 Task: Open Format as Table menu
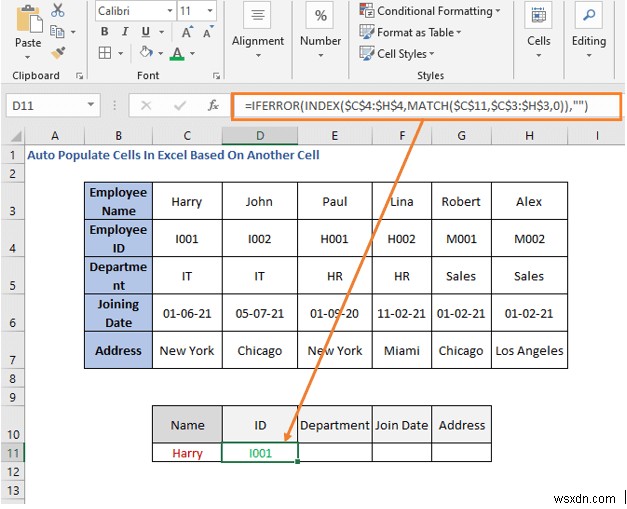[x=459, y=32]
